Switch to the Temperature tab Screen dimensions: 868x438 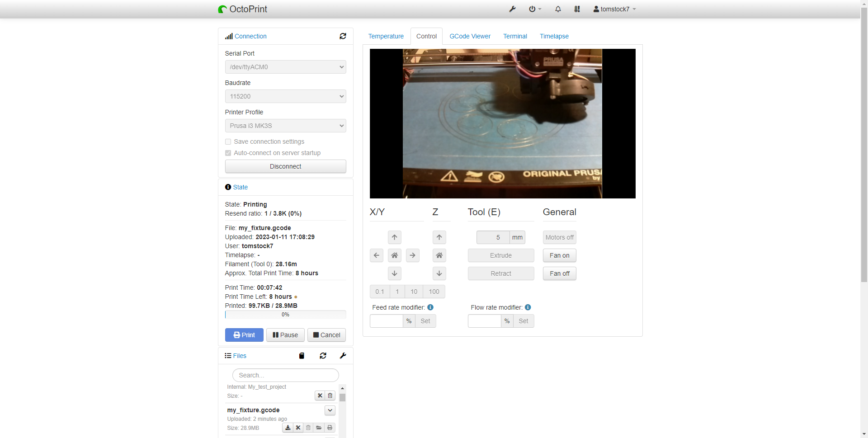point(386,36)
